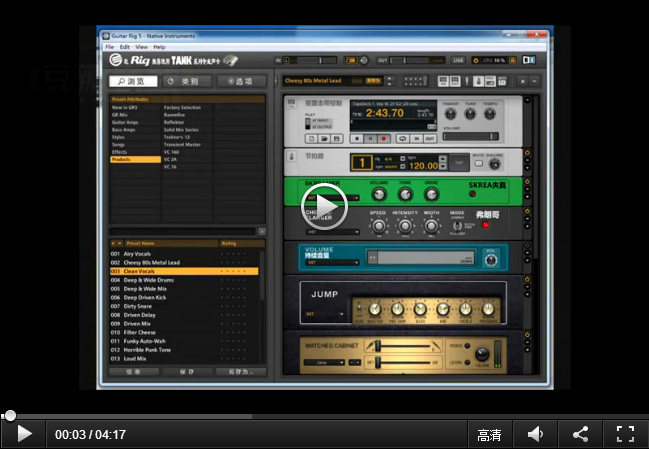This screenshot has height=450, width=649.
Task: Decrease metronome tempo with down arrow
Action: (x=443, y=166)
